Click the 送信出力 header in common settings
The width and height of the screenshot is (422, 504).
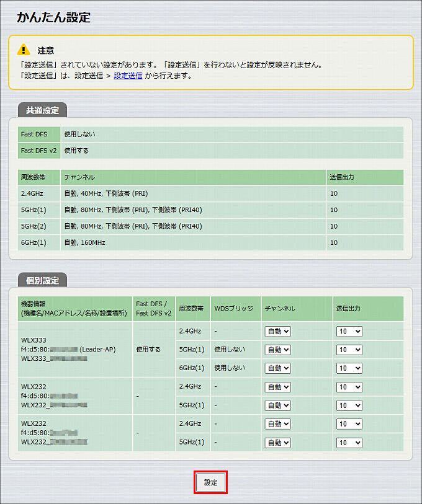pyautogui.click(x=365, y=177)
